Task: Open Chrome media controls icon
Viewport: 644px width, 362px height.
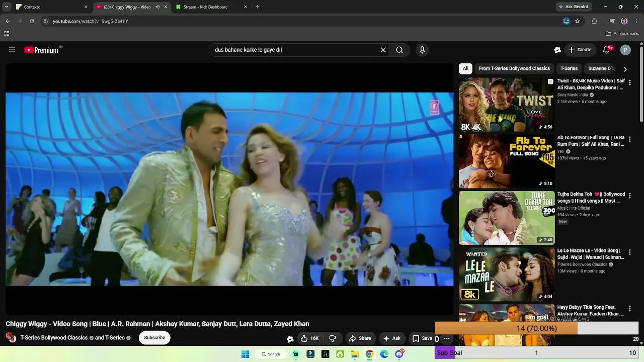Action: (x=612, y=21)
